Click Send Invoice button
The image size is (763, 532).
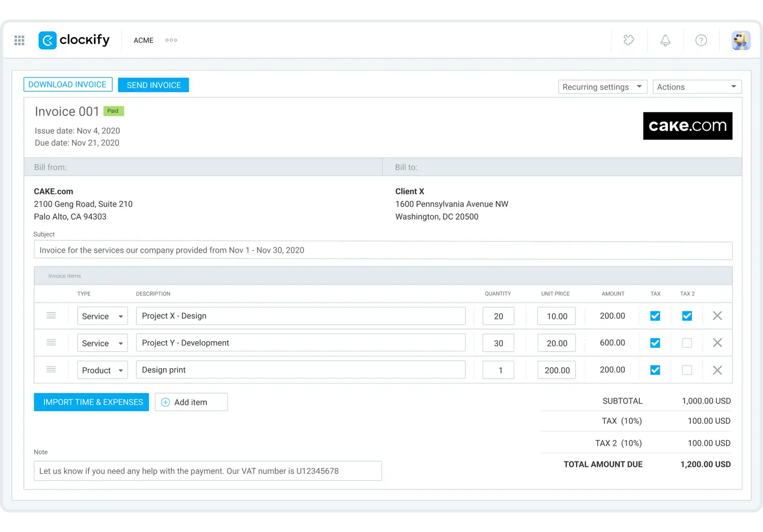click(154, 85)
